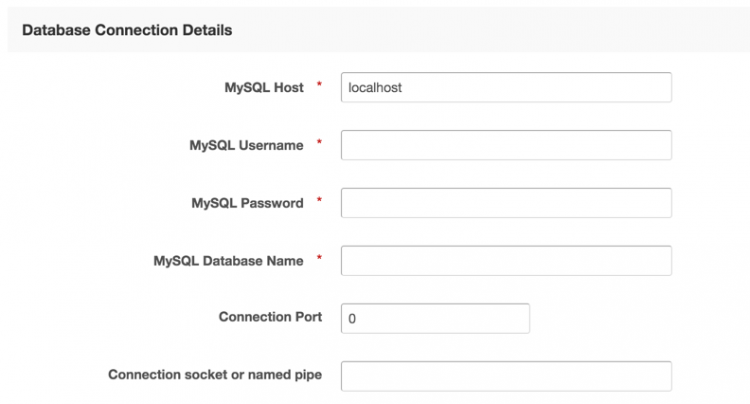Click the red asterisk next to MySQL Username
This screenshot has width=750, height=404.
coord(319,142)
